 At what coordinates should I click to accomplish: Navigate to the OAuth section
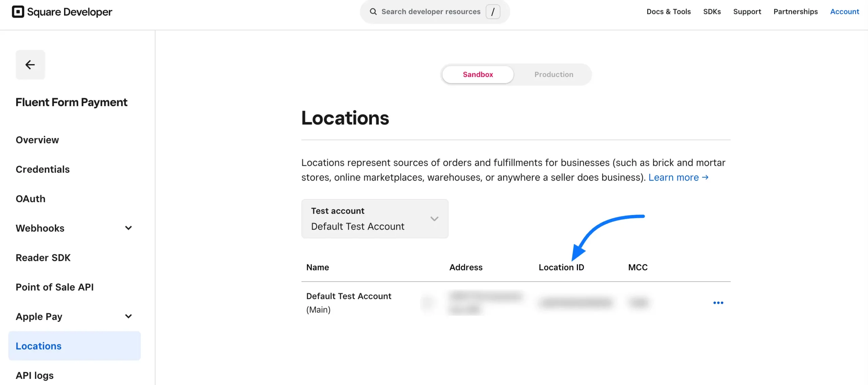tap(31, 199)
